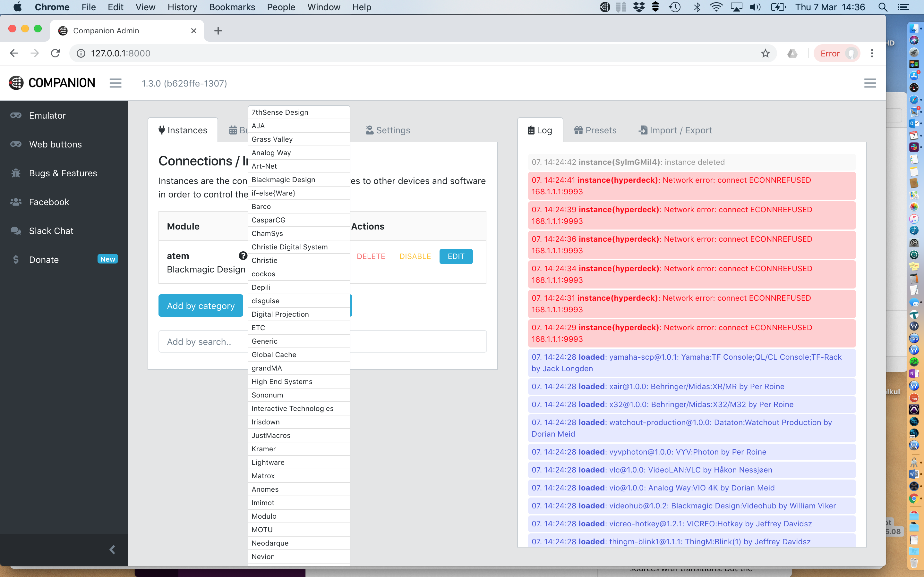Collapse the sidebar with bottom chevron

coord(112,549)
